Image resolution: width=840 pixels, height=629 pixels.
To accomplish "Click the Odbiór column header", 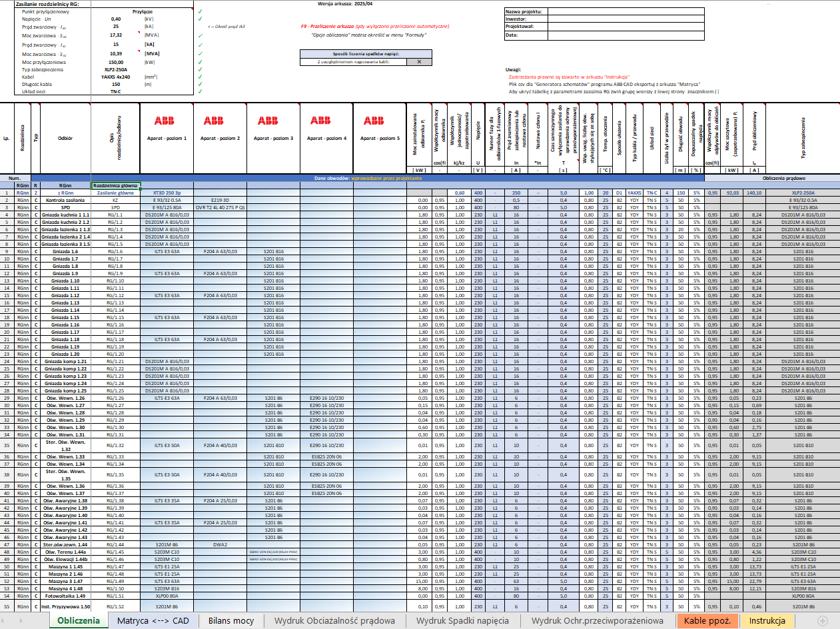I will [65, 138].
